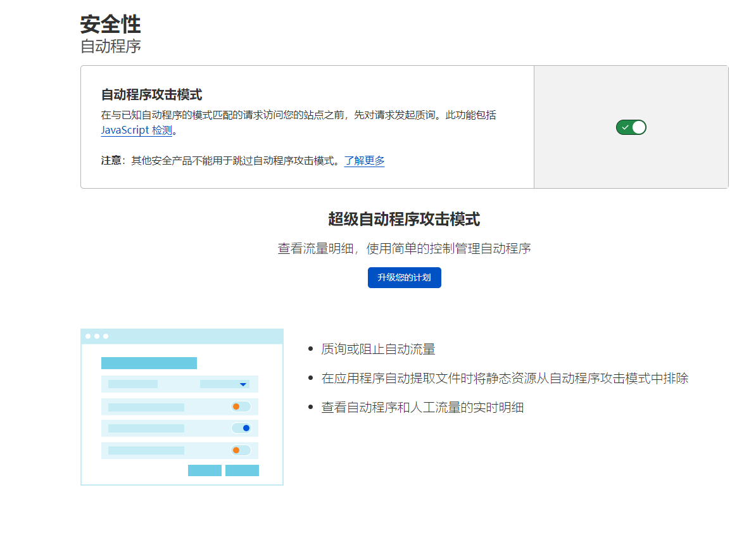The height and width of the screenshot is (549, 756).
Task: Click the 自动程序攻击模式 card title
Action: (151, 95)
